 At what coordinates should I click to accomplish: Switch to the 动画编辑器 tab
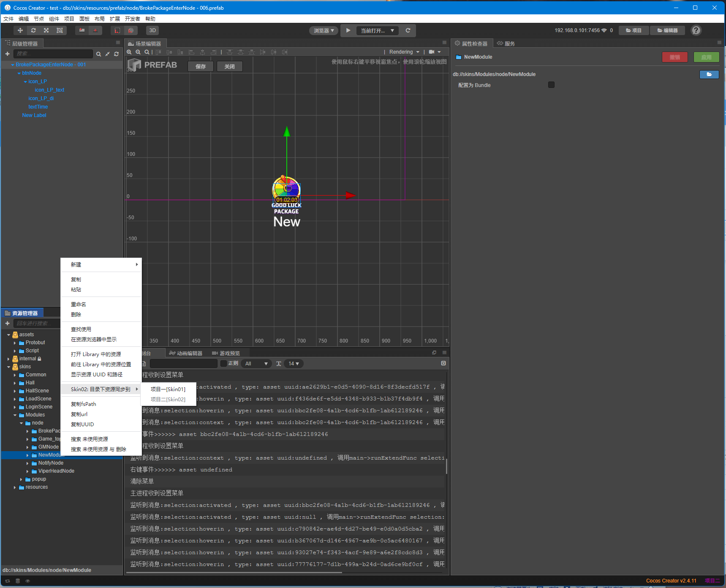click(186, 353)
